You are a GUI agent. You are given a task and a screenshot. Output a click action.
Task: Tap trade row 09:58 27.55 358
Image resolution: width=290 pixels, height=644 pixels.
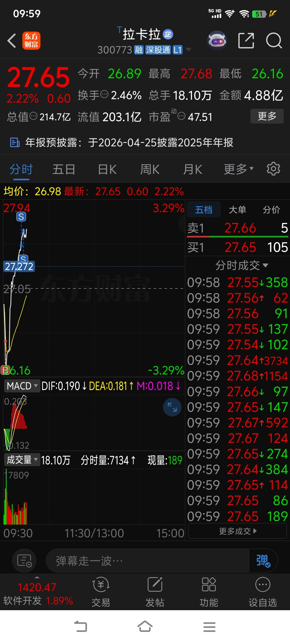238,282
